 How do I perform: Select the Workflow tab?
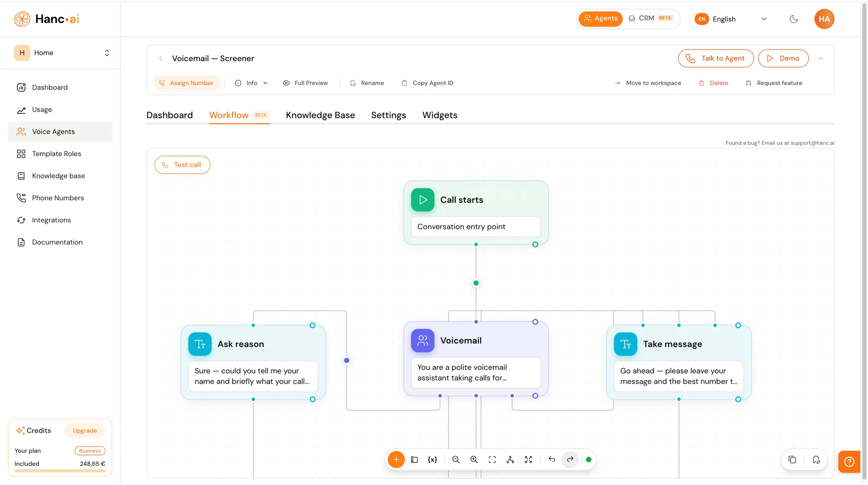tap(239, 115)
